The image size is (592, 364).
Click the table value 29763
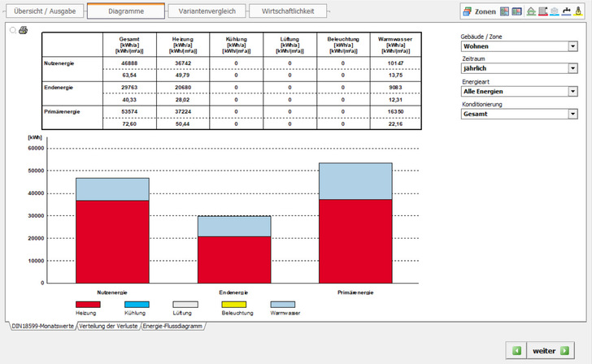(129, 88)
